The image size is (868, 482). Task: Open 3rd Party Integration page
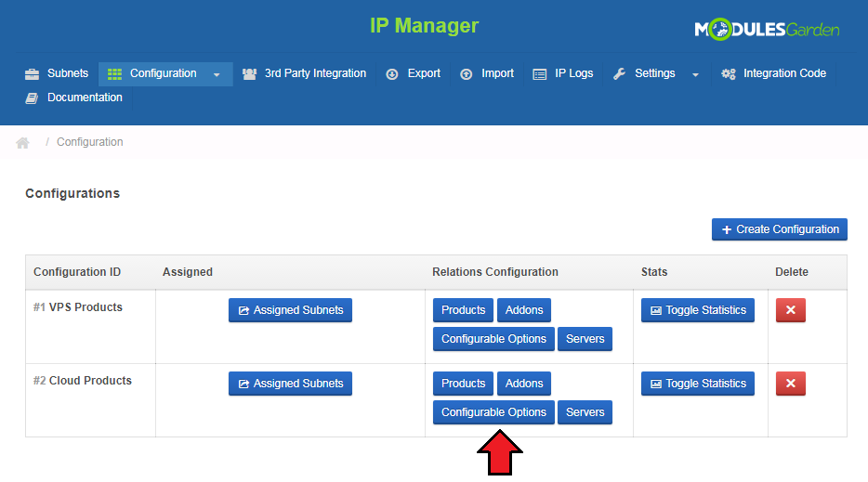305,73
